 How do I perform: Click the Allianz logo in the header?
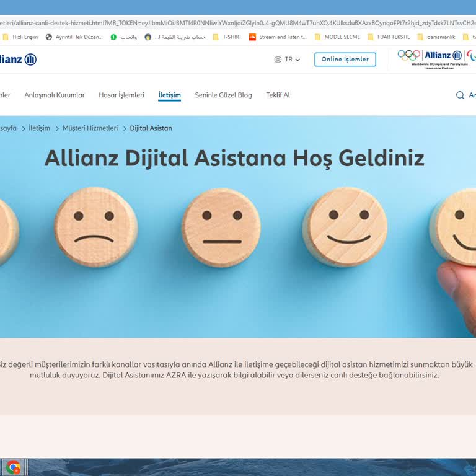pyautogui.click(x=17, y=59)
